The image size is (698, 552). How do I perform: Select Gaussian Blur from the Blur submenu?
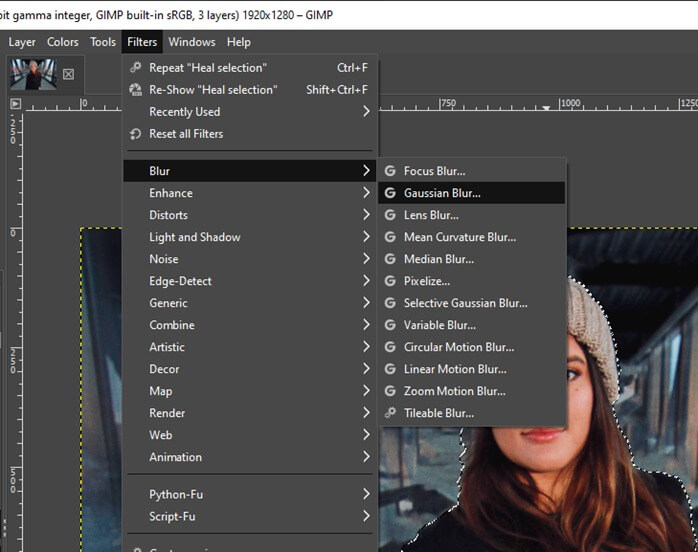tap(441, 193)
